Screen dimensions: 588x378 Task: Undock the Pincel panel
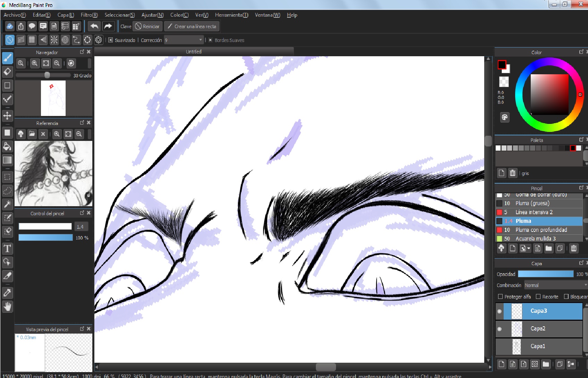point(581,187)
